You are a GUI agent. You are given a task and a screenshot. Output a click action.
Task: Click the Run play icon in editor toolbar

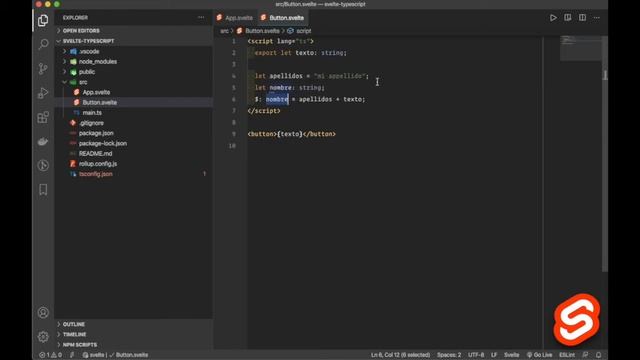(x=553, y=18)
